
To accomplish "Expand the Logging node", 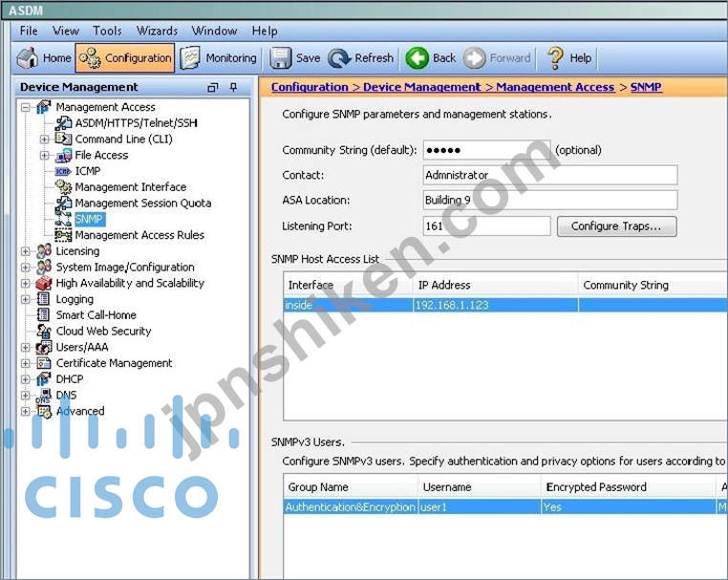I will coord(25,299).
